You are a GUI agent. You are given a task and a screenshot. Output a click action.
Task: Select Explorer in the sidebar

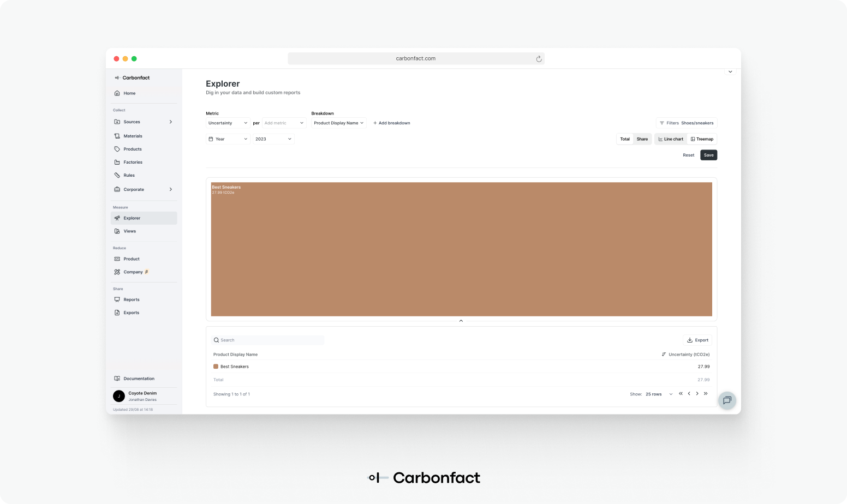(x=144, y=218)
